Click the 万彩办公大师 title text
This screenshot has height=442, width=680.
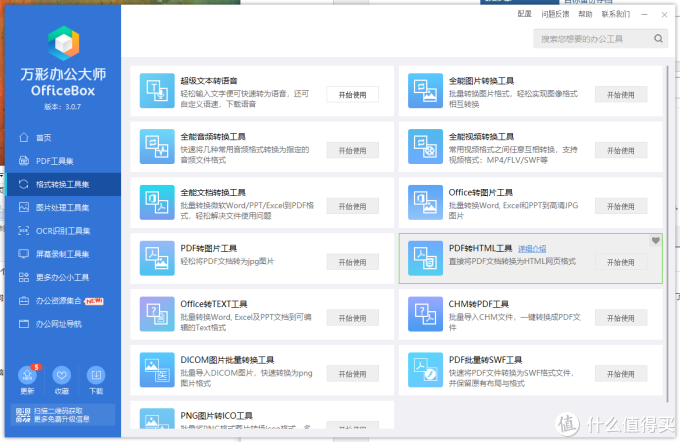[63, 74]
